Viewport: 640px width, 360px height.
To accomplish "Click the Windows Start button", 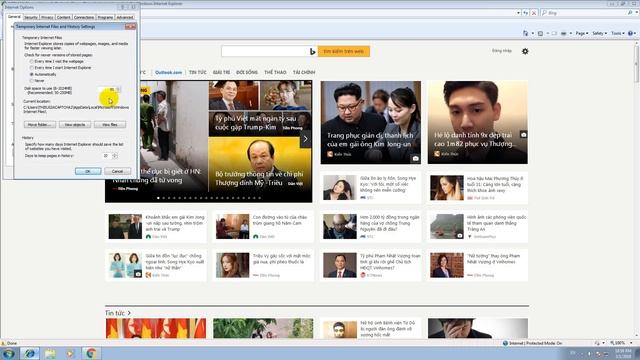I will tap(9, 353).
